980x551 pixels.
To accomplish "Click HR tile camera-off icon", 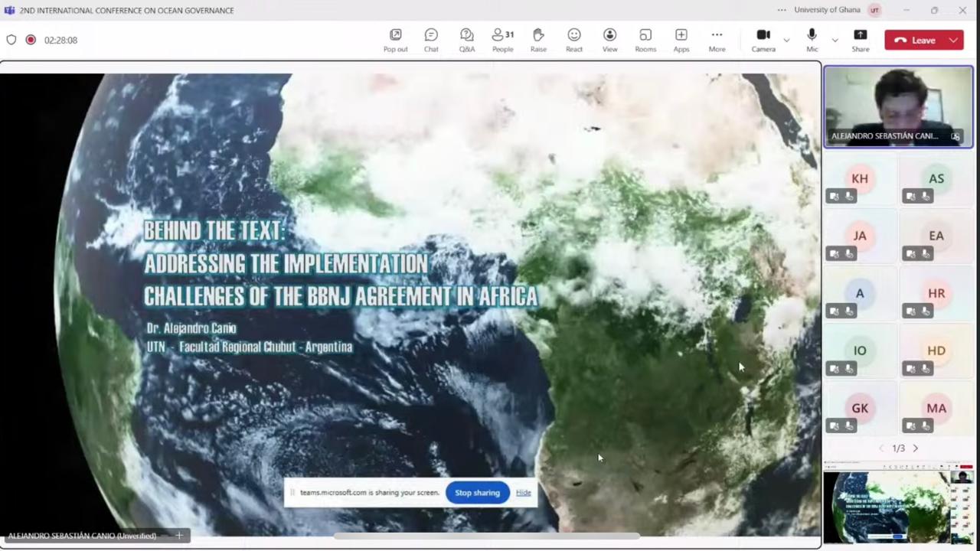I will [x=911, y=311].
